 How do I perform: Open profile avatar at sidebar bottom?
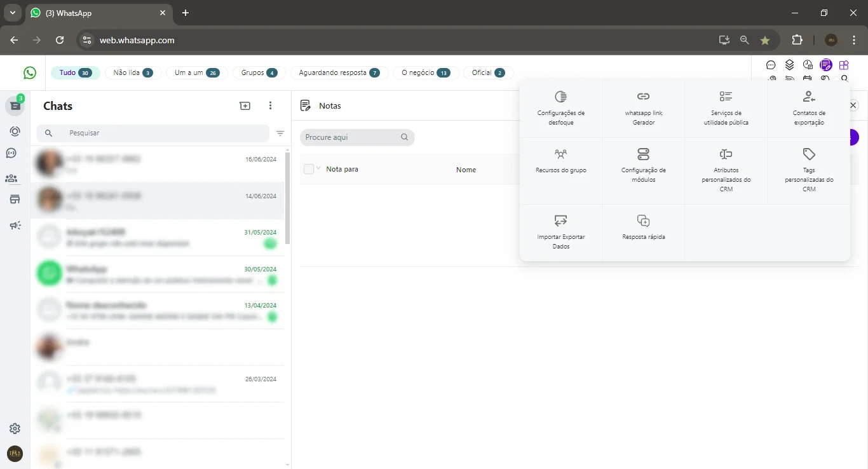(x=15, y=454)
